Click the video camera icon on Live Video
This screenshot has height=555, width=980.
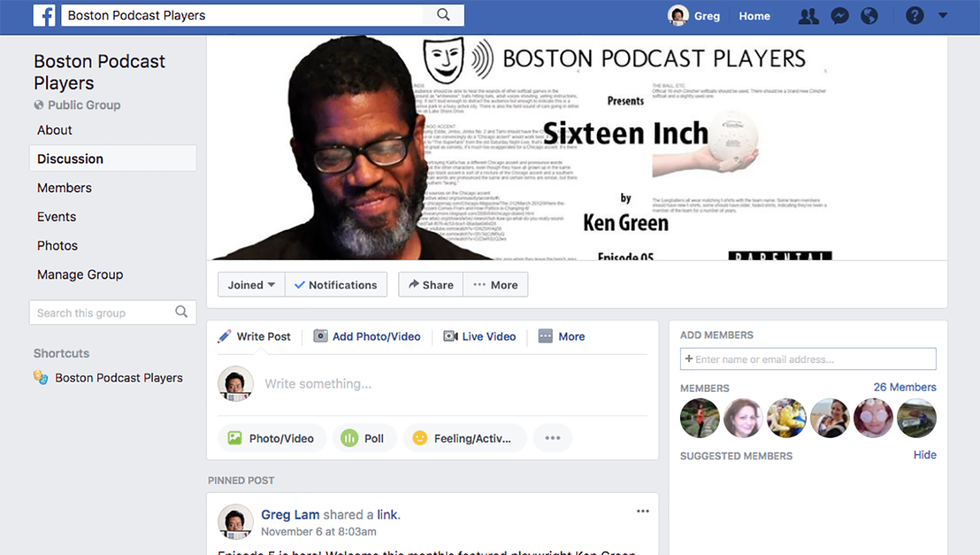tap(450, 336)
